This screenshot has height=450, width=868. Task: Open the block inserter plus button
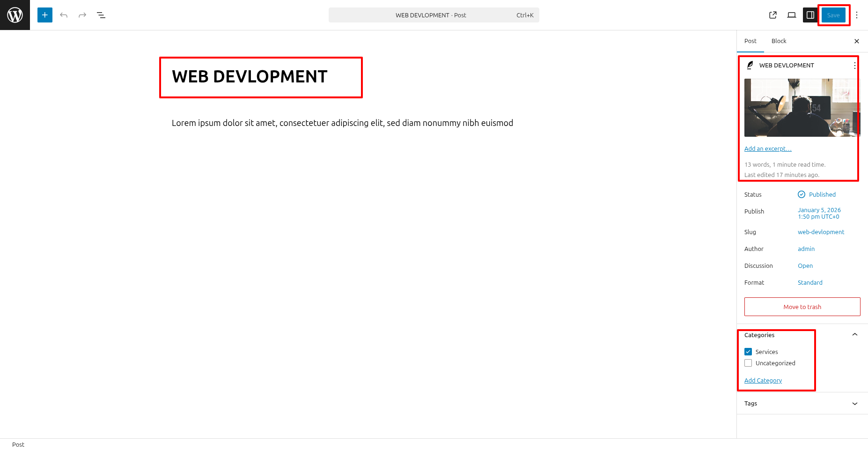click(x=45, y=15)
